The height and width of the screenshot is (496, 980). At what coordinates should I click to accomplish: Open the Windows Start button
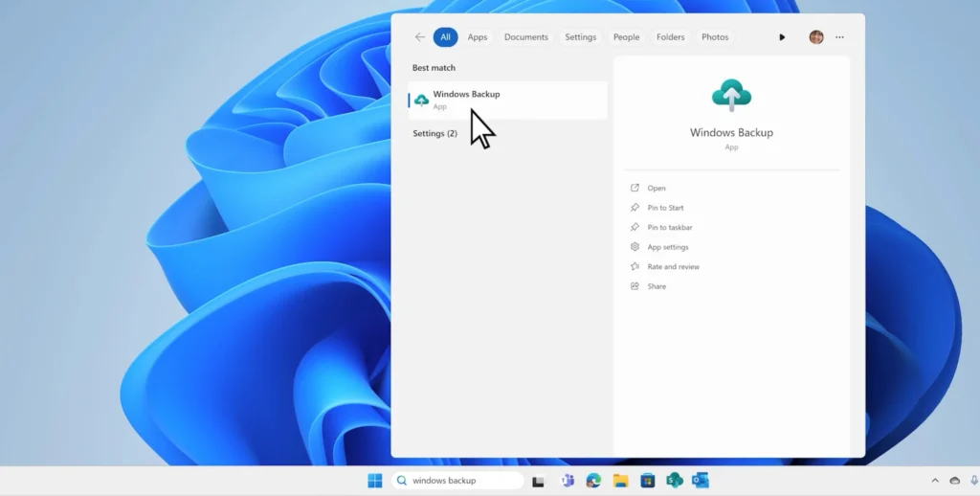pyautogui.click(x=375, y=481)
